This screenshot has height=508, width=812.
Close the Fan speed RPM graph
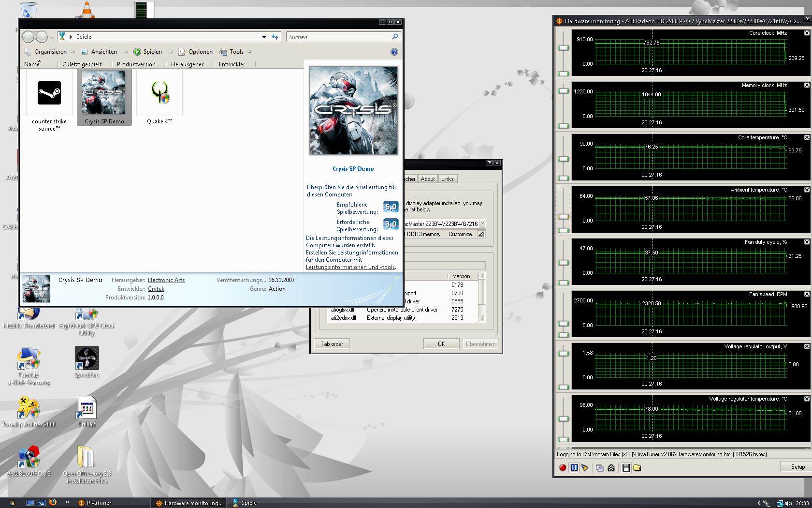tap(807, 294)
